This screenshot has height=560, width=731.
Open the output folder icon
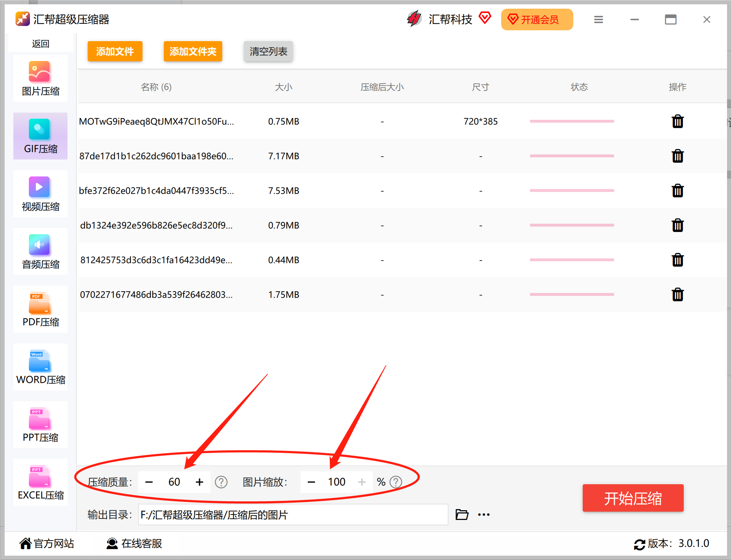tap(462, 514)
